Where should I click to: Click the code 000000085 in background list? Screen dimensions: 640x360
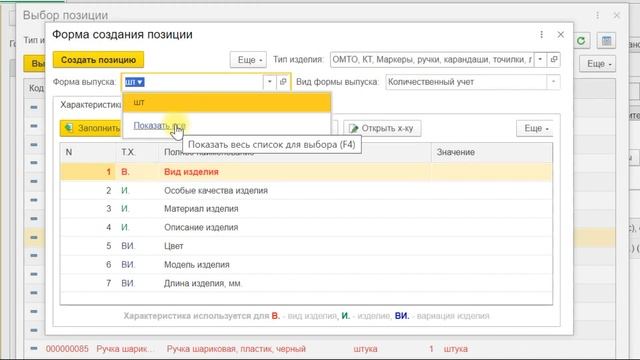tap(67, 349)
